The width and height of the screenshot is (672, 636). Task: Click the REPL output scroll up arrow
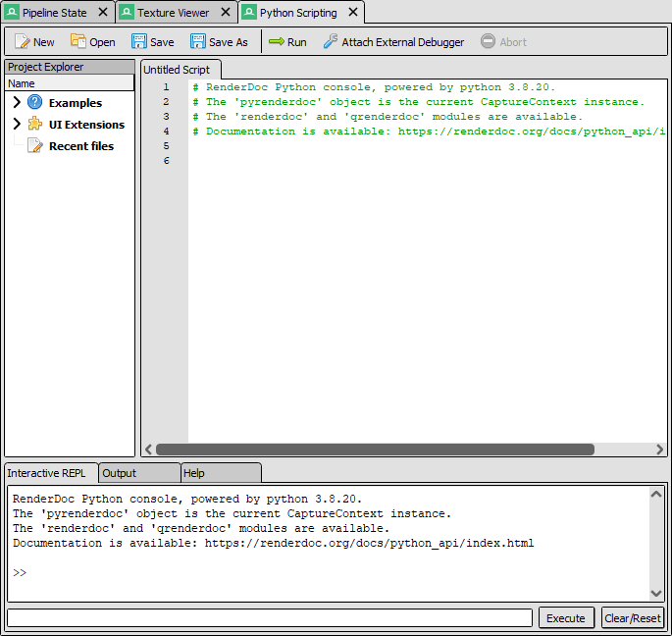[x=656, y=494]
